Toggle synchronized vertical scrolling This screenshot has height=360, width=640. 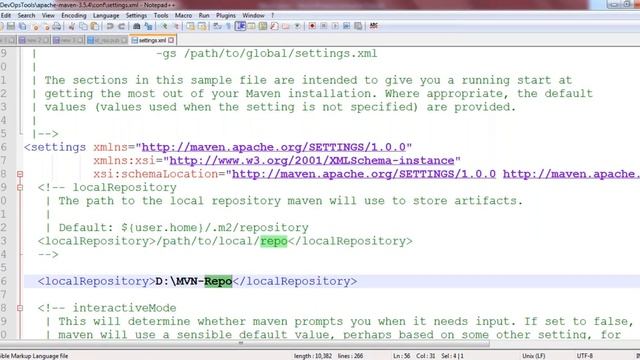(x=190, y=26)
